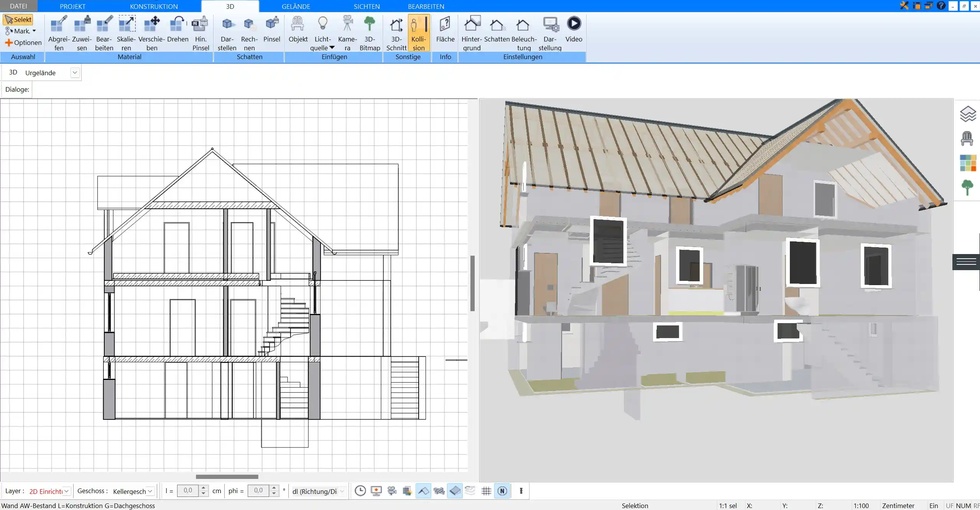980x510 pixels.
Task: Select the 3D-Schnitt (3D Section) tool
Action: (x=396, y=32)
